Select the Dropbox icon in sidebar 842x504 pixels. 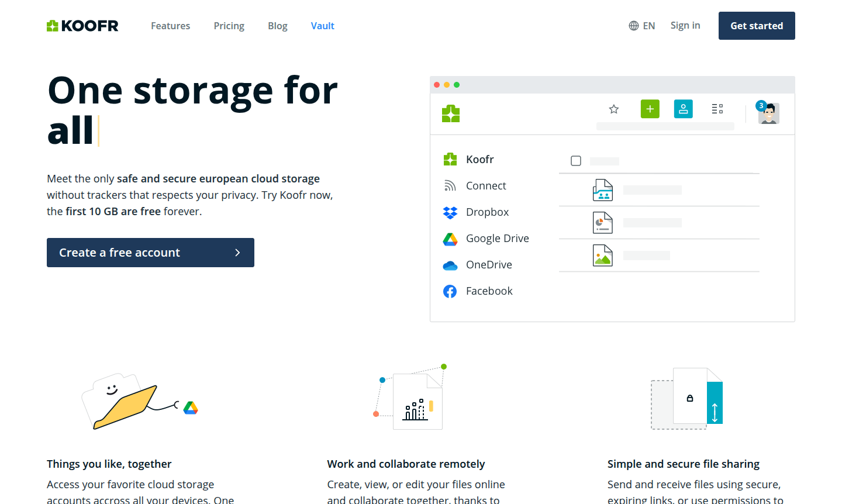coord(450,212)
